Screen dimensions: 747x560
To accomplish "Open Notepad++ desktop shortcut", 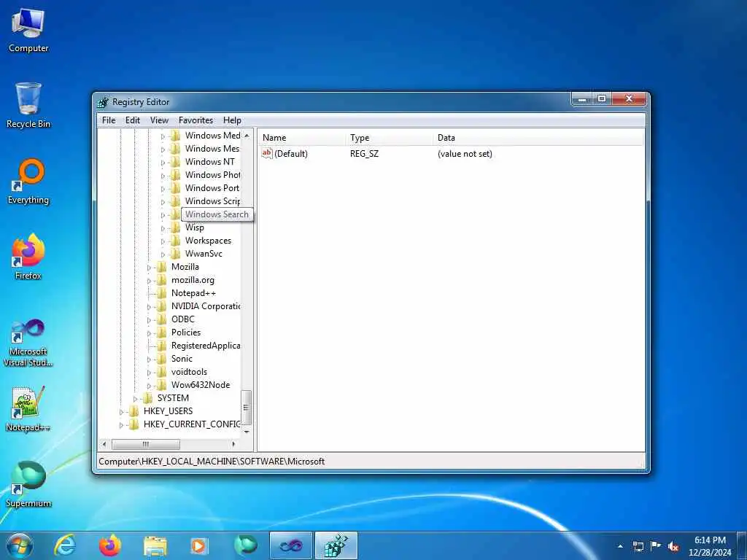I will 28,408.
